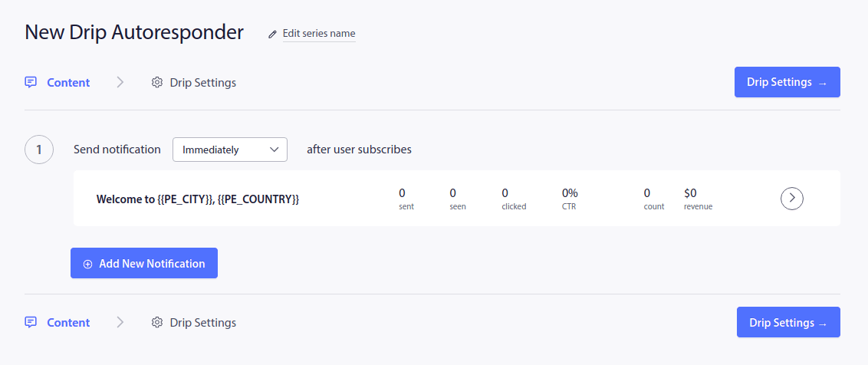Image resolution: width=868 pixels, height=365 pixels.
Task: Click the Edit series name link
Action: (319, 33)
